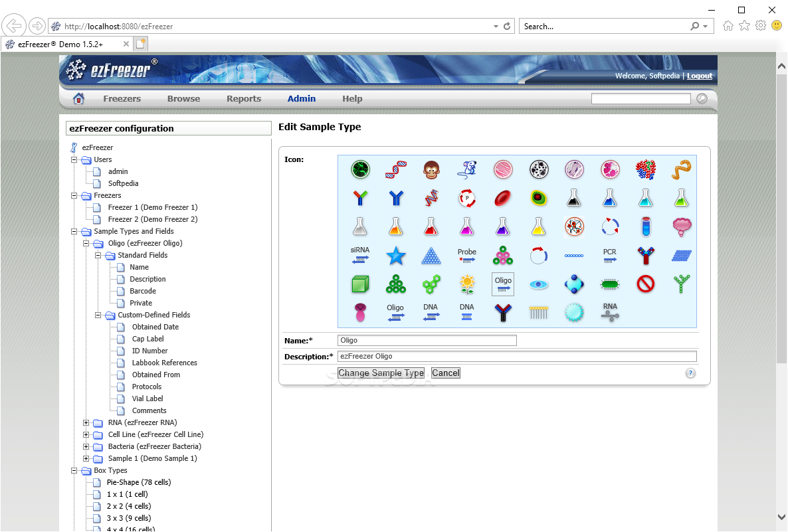
Task: Click the search magnifier button in nav bar
Action: pyautogui.click(x=702, y=98)
